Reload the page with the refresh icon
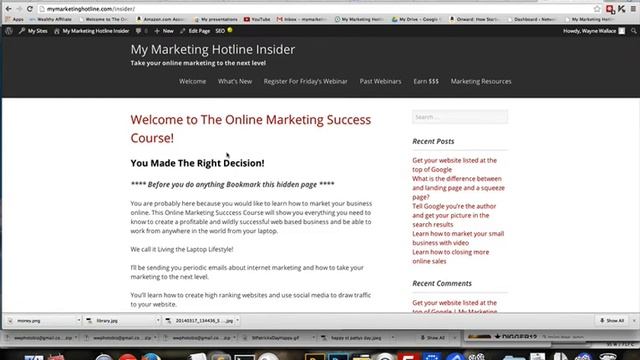The height and width of the screenshot is (360, 640). (x=29, y=9)
